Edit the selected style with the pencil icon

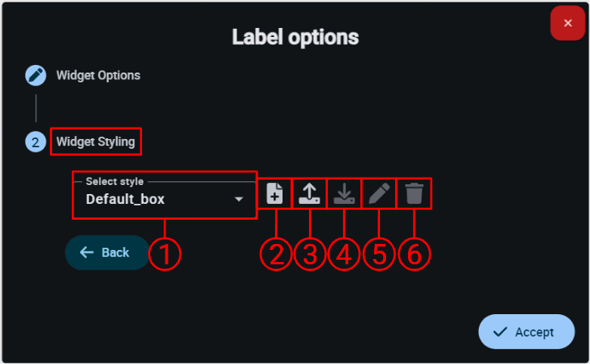(378, 195)
